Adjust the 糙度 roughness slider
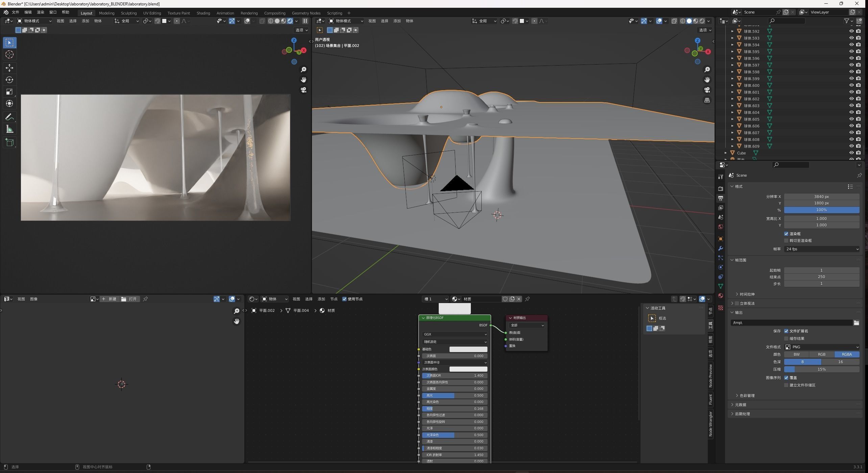The image size is (868, 473). click(455, 408)
